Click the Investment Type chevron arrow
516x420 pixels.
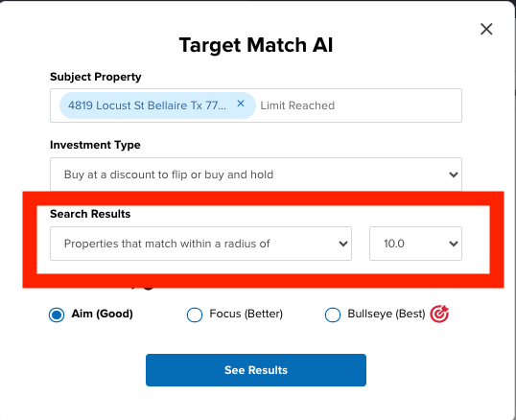454,175
